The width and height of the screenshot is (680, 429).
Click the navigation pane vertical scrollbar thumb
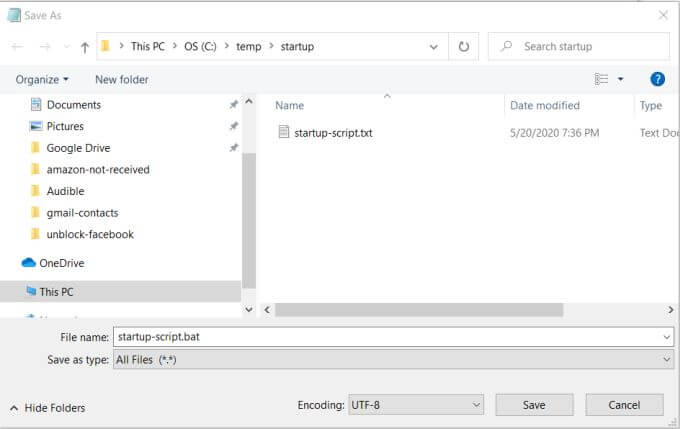click(x=248, y=220)
